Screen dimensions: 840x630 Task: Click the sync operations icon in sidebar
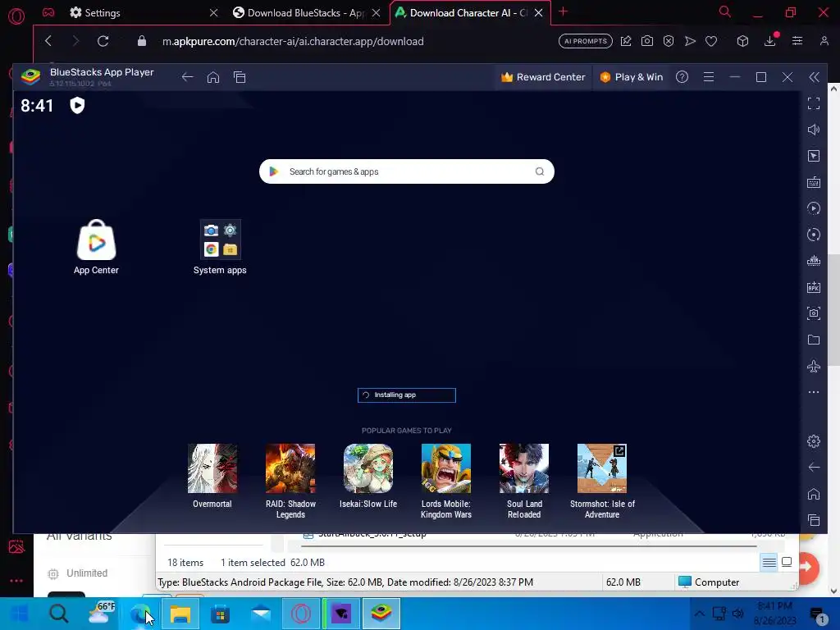click(814, 208)
